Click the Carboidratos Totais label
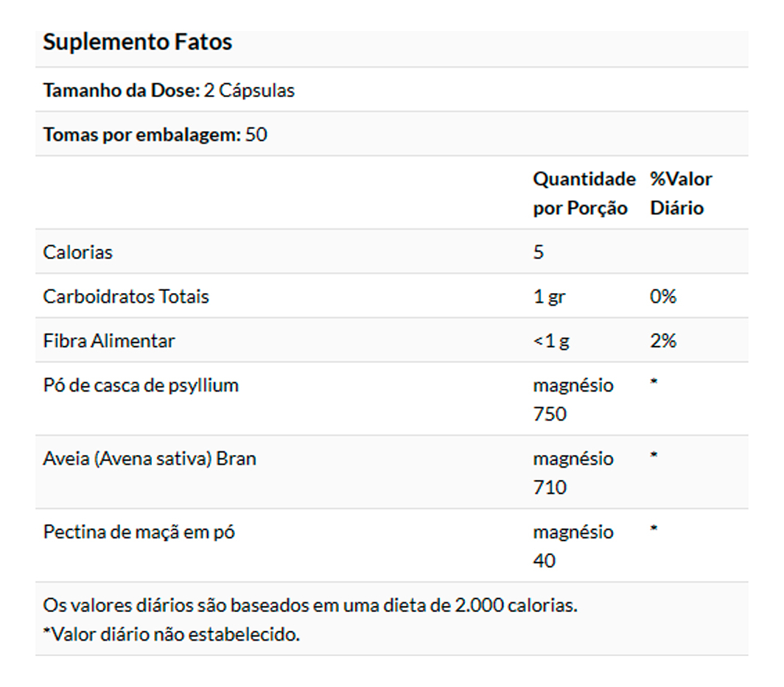Image resolution: width=784 pixels, height=687 pixels. coord(126,297)
